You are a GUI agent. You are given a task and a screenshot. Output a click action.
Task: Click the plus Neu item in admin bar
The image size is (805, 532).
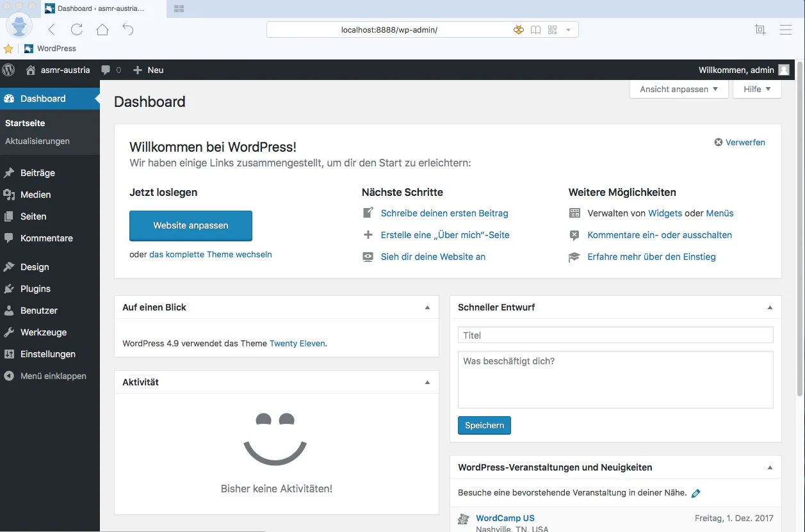pyautogui.click(x=148, y=70)
